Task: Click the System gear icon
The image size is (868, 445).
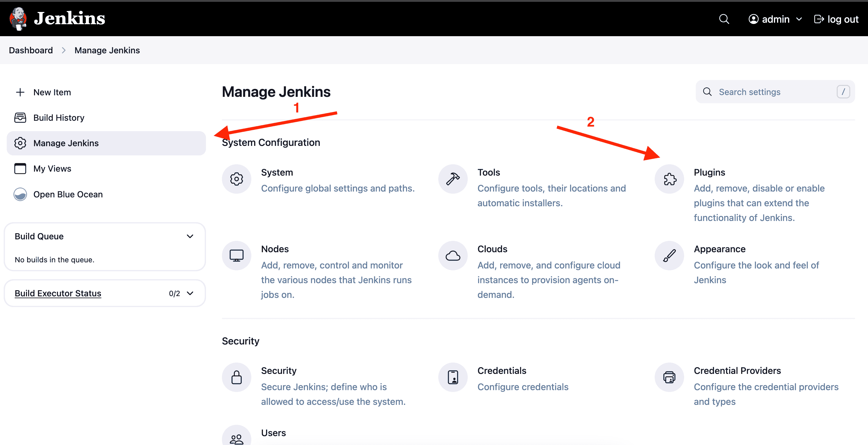Action: click(237, 179)
